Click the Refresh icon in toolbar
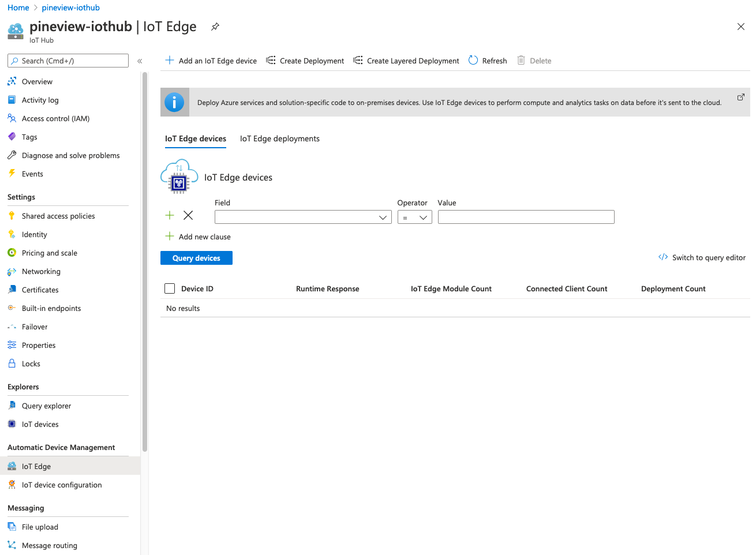The width and height of the screenshot is (756, 555). tap(473, 61)
